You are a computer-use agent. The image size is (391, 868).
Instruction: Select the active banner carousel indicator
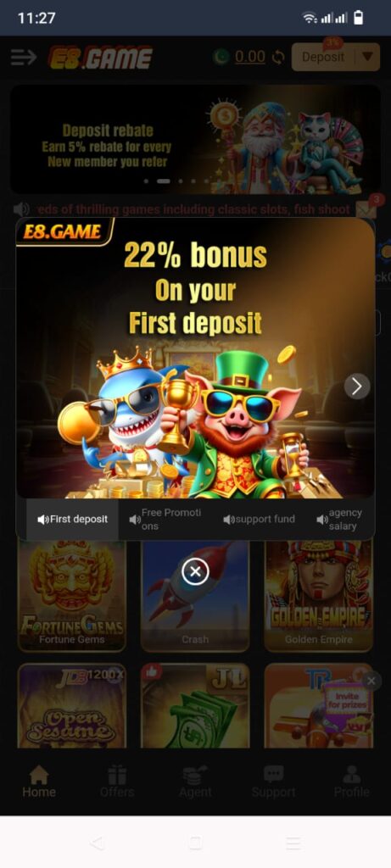[x=164, y=181]
